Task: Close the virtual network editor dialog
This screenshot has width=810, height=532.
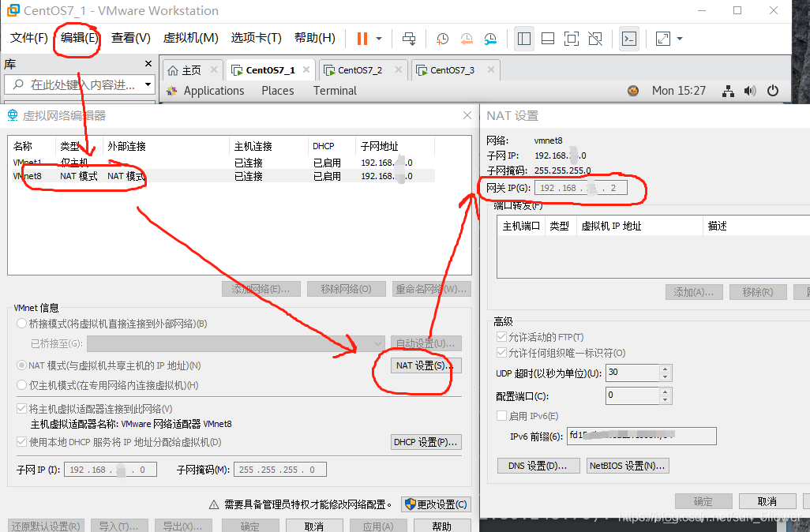Action: (467, 116)
